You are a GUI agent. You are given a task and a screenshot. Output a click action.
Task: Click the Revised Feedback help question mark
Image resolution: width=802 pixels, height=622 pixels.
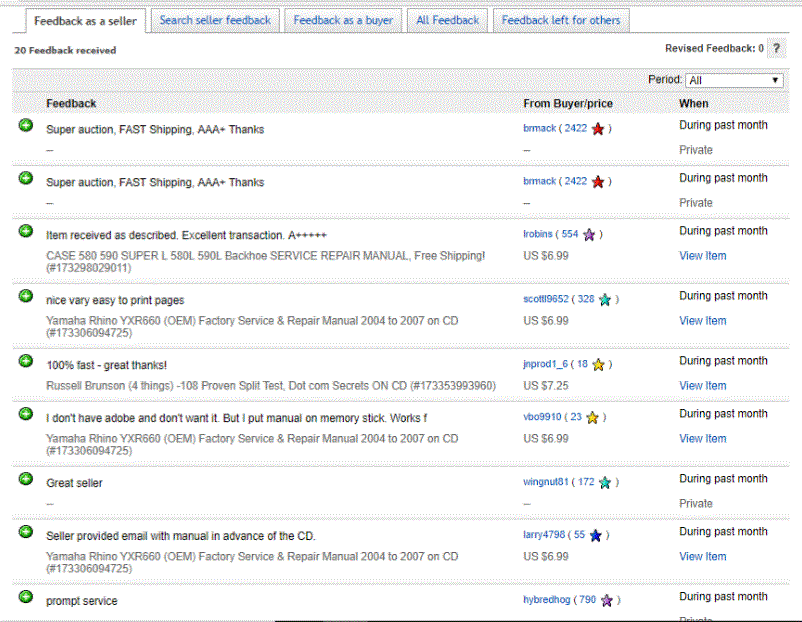pyautogui.click(x=777, y=48)
